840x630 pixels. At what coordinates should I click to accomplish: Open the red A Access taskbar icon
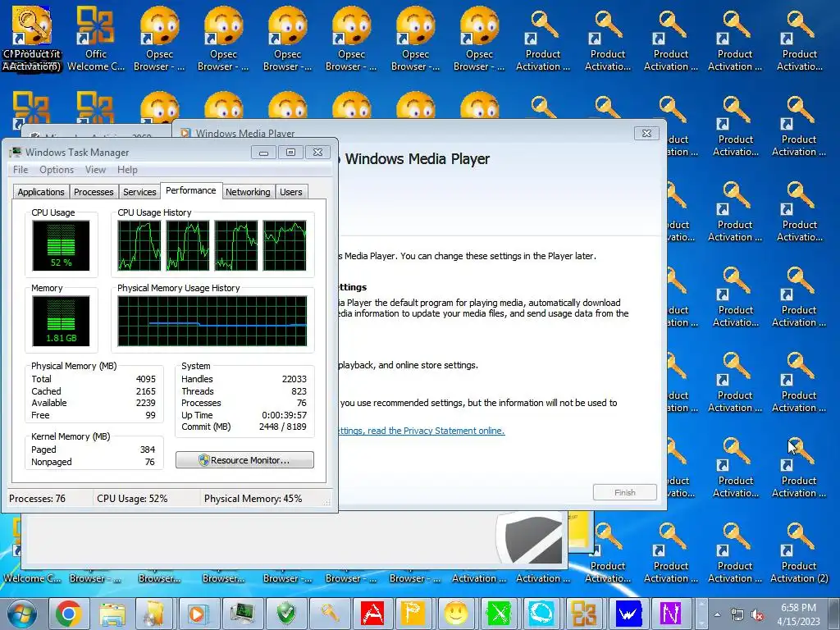coord(372,614)
